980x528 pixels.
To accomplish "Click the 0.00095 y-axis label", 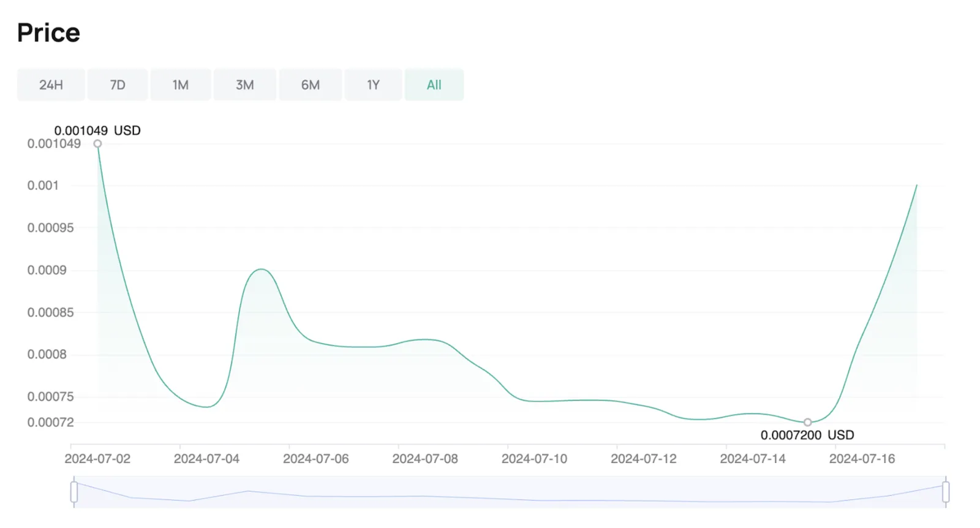I will tap(50, 228).
